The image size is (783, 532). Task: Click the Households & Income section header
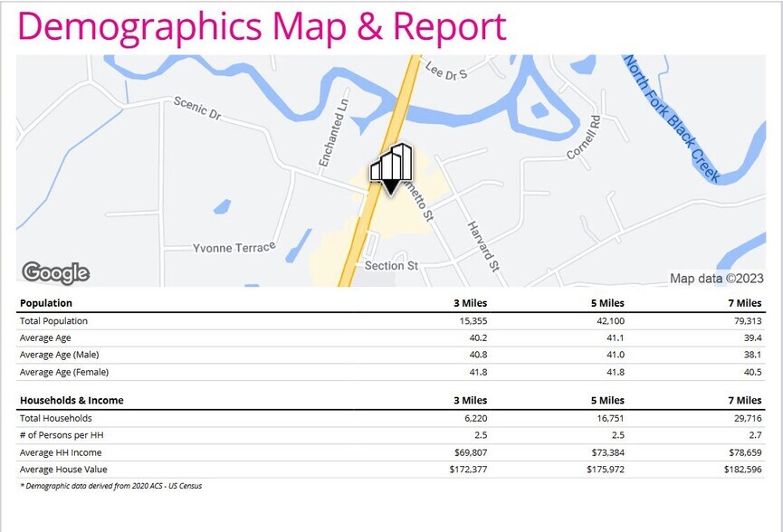72,400
